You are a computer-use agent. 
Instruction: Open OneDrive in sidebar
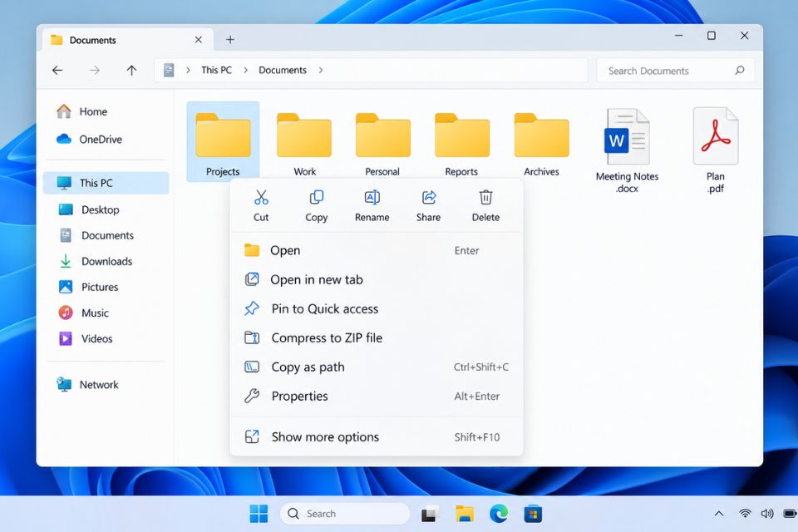(x=106, y=139)
